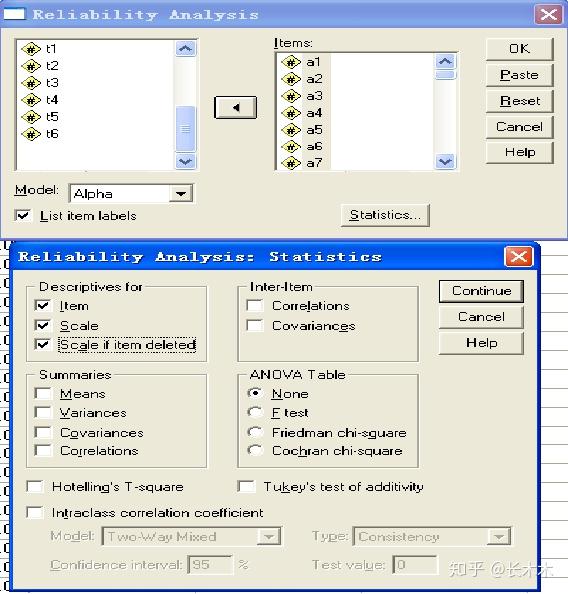The image size is (568, 594).
Task: Enable Inter-Item Covariances checkbox
Action: (254, 325)
